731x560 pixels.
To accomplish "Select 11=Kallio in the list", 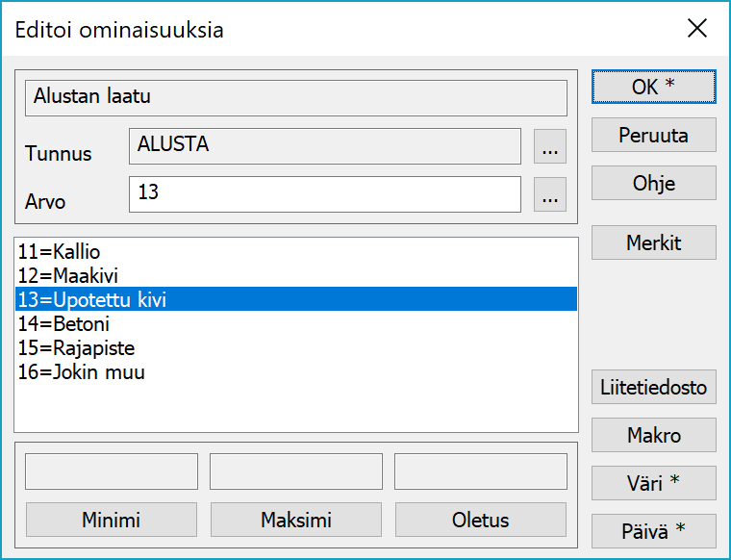I will point(59,252).
